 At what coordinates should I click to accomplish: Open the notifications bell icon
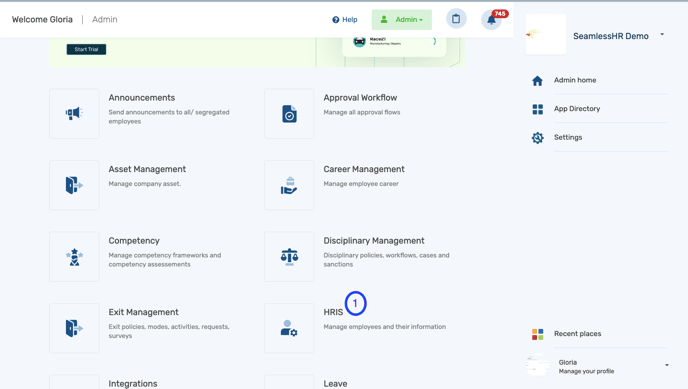click(491, 20)
